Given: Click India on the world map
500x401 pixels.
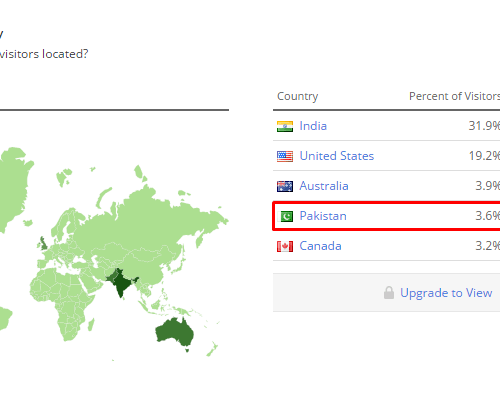Looking at the screenshot, I should [121, 283].
